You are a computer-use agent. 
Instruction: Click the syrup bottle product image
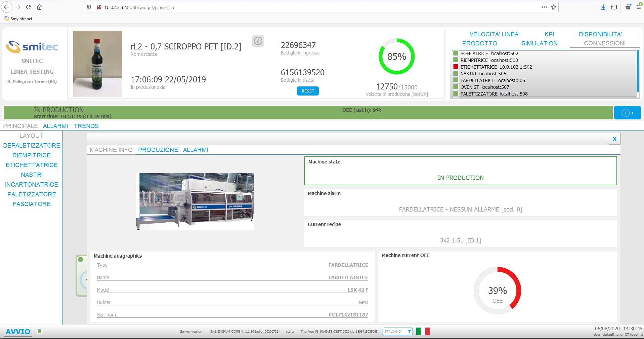pyautogui.click(x=98, y=64)
